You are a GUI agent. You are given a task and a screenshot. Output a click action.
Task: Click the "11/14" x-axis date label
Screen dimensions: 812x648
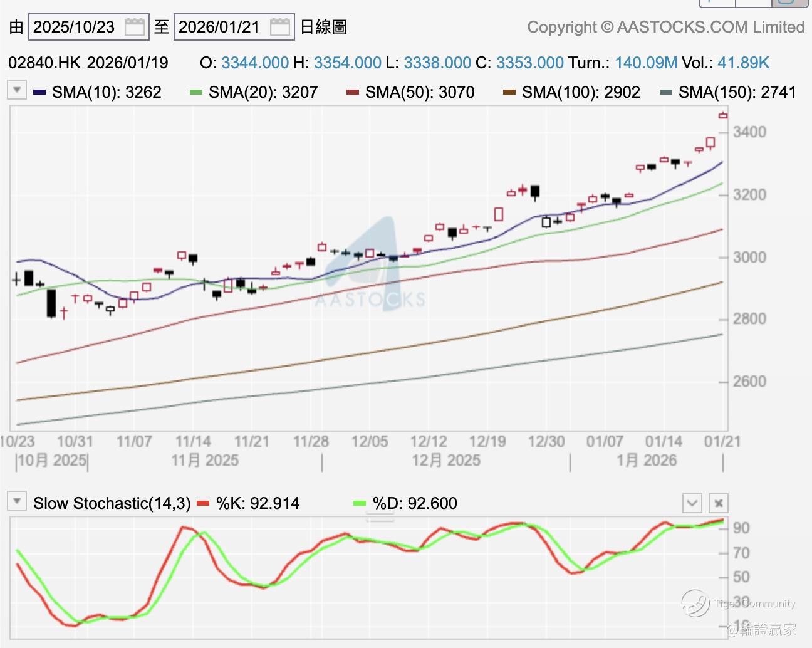click(193, 441)
